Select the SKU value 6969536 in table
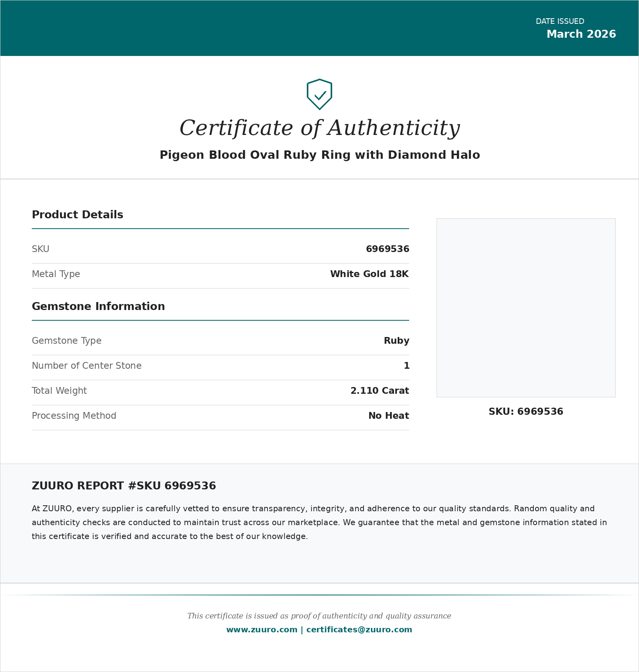The width and height of the screenshot is (639, 672). coord(387,249)
